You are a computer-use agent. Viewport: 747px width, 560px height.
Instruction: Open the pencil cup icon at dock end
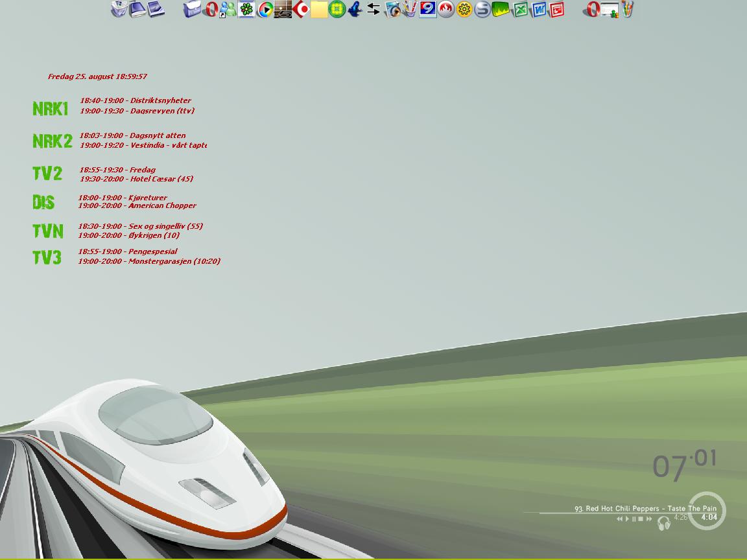point(627,9)
